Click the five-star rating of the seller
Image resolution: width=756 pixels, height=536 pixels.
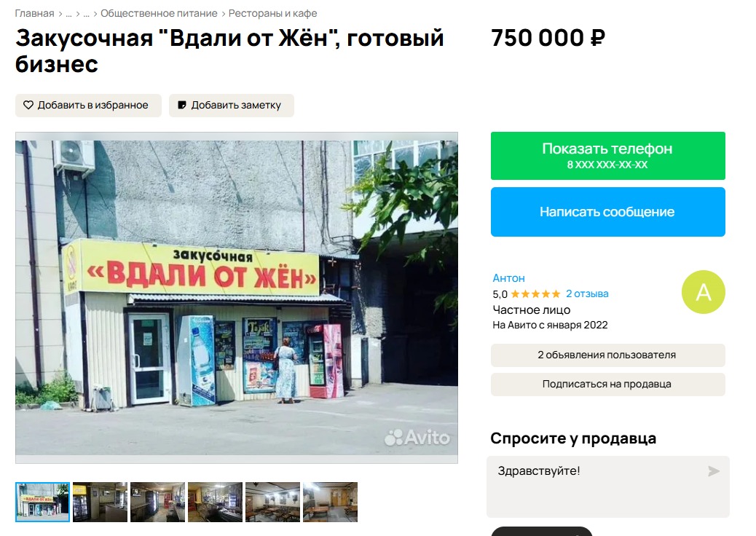(x=535, y=294)
